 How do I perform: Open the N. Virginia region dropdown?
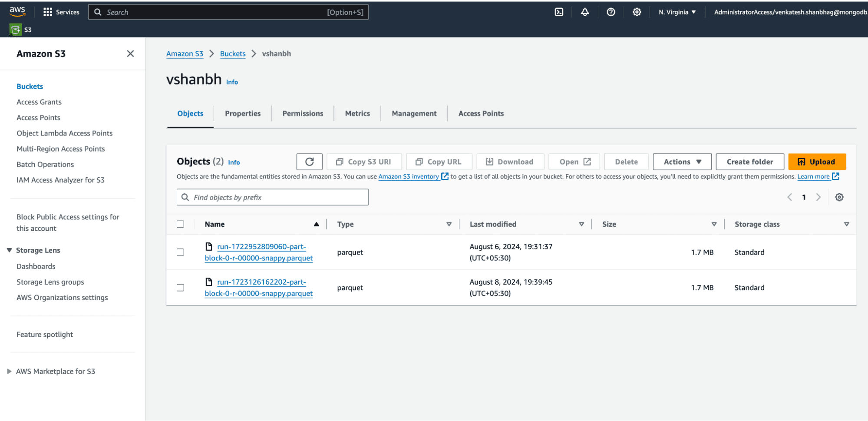click(x=677, y=12)
